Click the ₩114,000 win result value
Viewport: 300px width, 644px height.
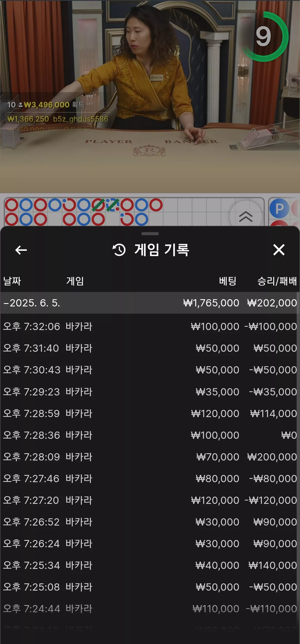(x=273, y=413)
